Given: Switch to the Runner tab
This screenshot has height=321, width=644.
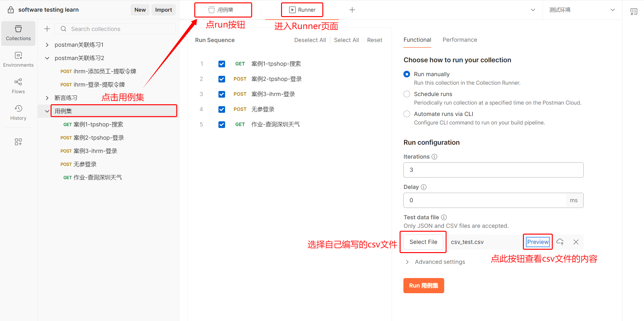Looking at the screenshot, I should [x=302, y=10].
